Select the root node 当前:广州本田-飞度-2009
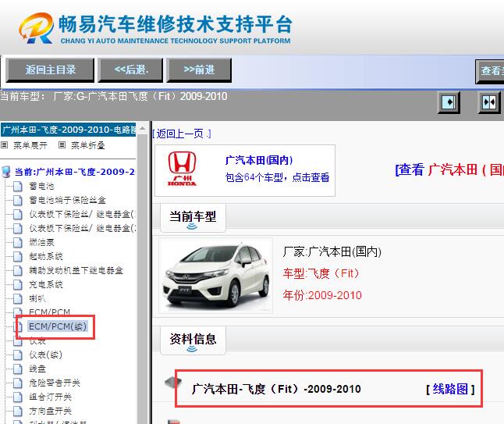504x424 pixels. (75, 172)
